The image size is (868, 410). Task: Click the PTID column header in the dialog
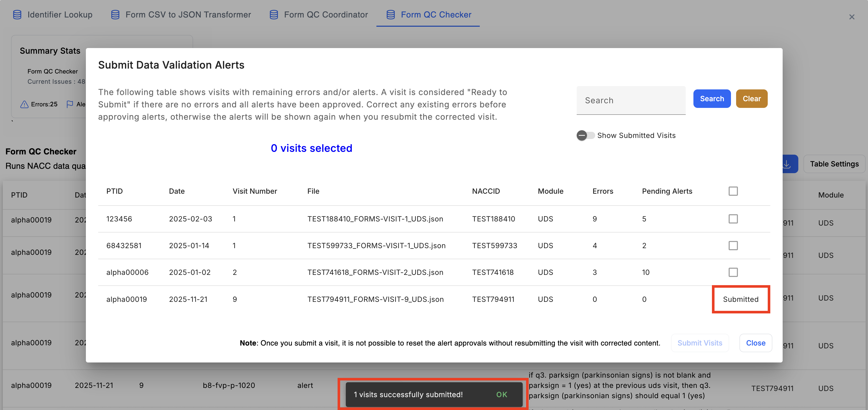pyautogui.click(x=115, y=191)
